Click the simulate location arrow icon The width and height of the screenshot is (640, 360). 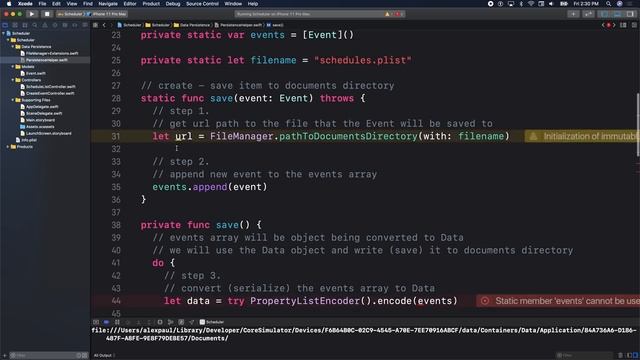(191, 322)
